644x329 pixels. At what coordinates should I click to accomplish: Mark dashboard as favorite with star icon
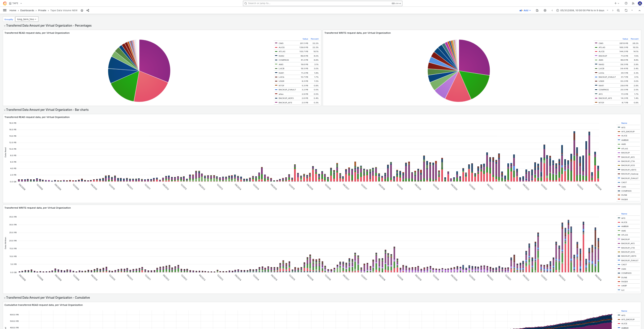point(82,11)
